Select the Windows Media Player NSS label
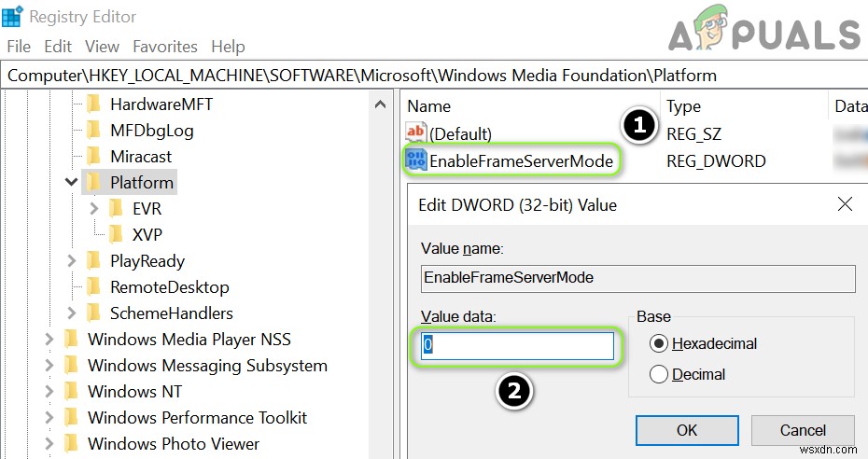Image resolution: width=868 pixels, height=459 pixels. pyautogui.click(x=189, y=339)
